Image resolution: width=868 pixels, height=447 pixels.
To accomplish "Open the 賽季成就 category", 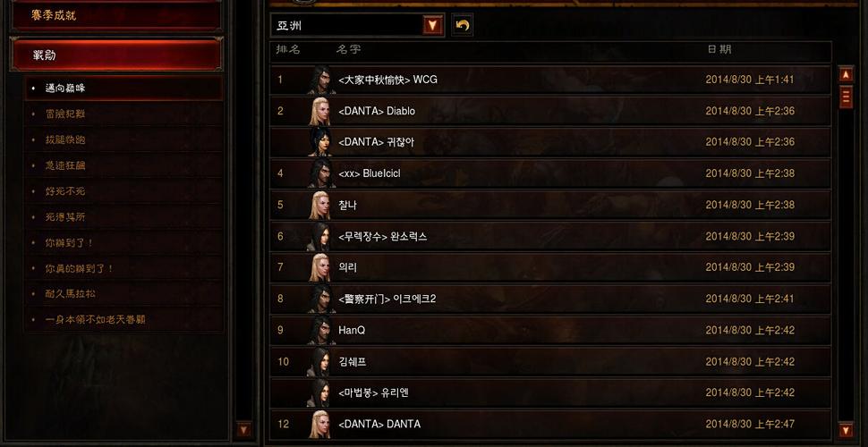I will coord(116,15).
